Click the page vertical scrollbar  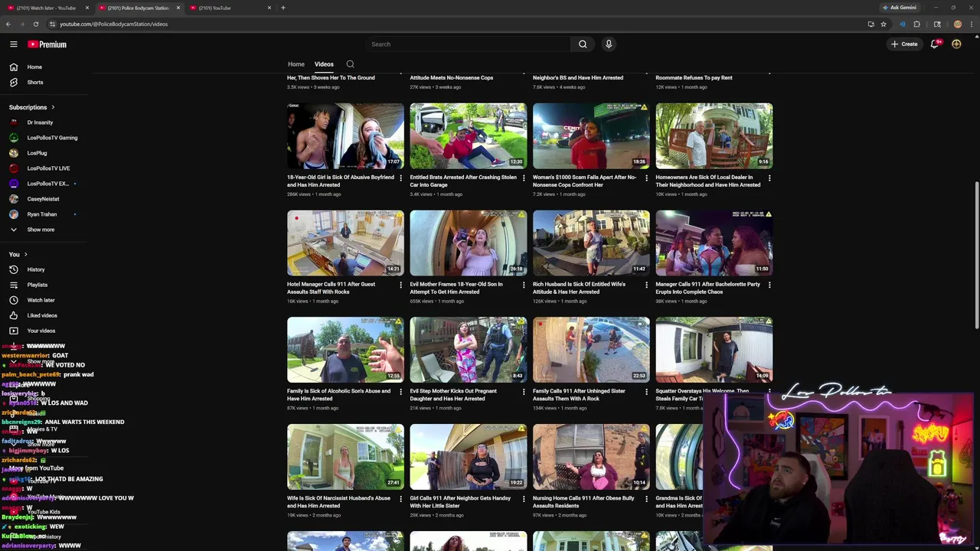(976, 256)
